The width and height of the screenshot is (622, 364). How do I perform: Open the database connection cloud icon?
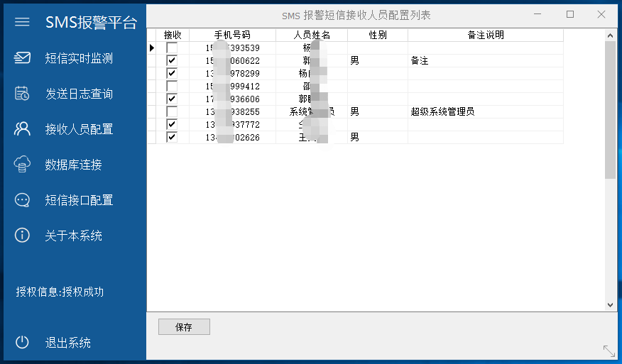pos(23,165)
